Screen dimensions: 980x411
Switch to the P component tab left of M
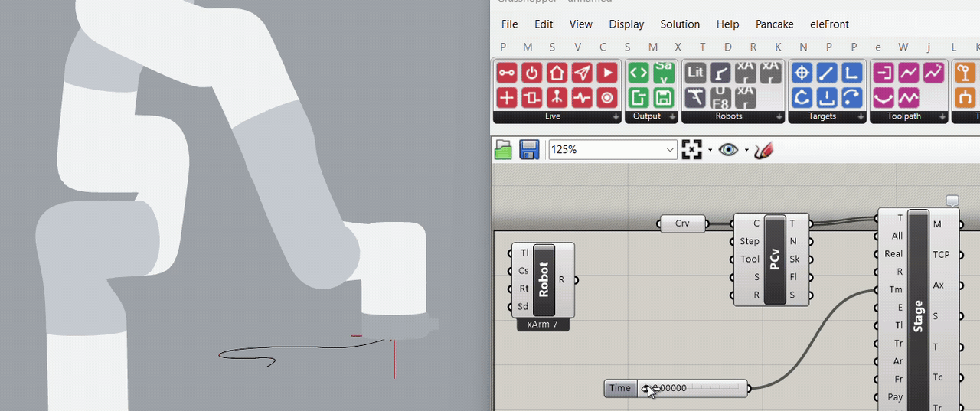tap(503, 47)
